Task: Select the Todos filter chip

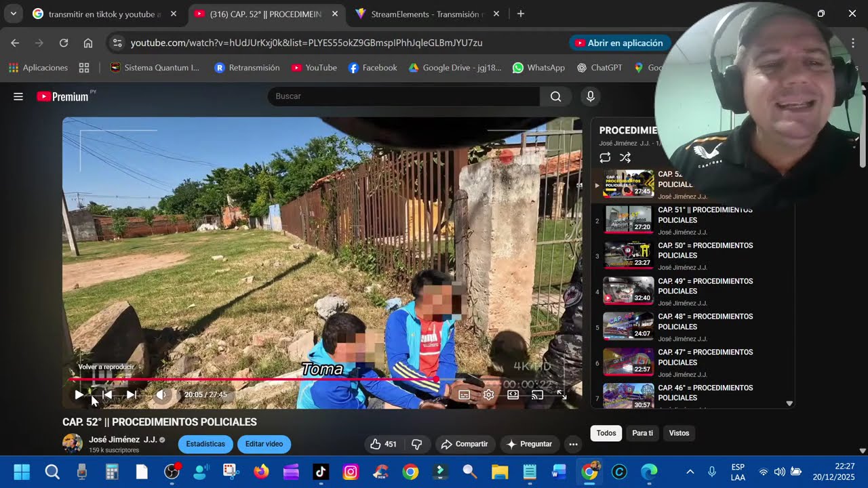Action: 606,433
